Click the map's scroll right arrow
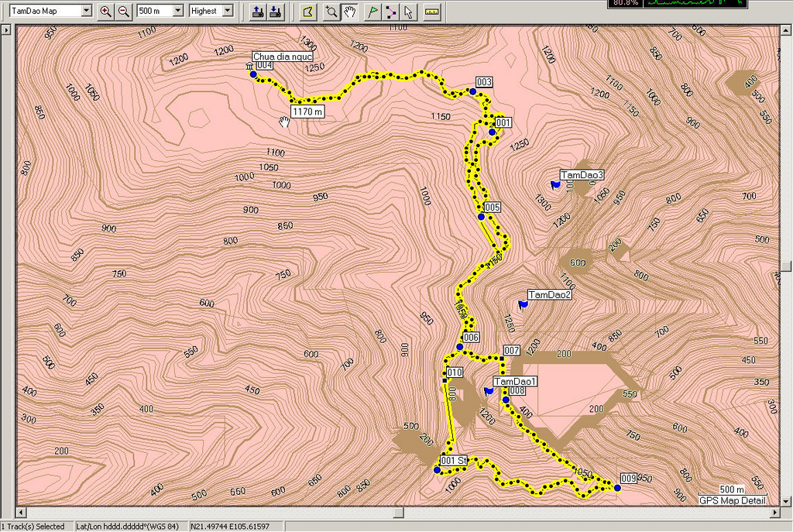Screen dimensions: 793x532 point(776,513)
